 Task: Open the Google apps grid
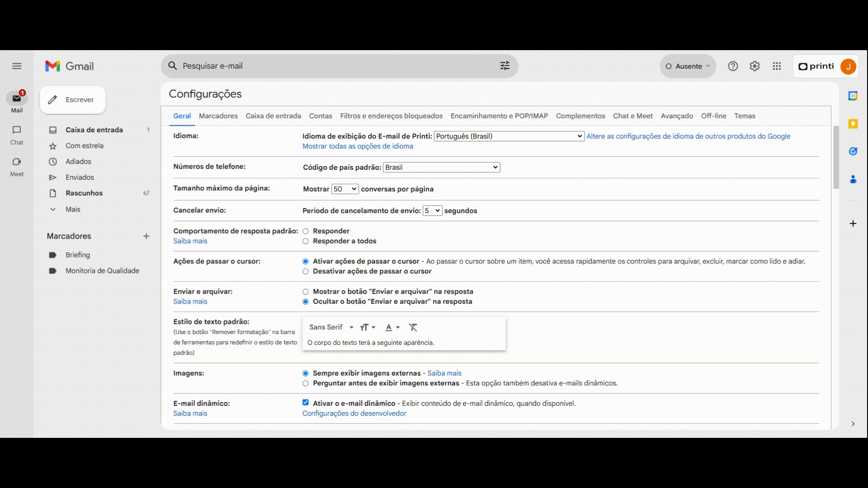pyautogui.click(x=777, y=66)
